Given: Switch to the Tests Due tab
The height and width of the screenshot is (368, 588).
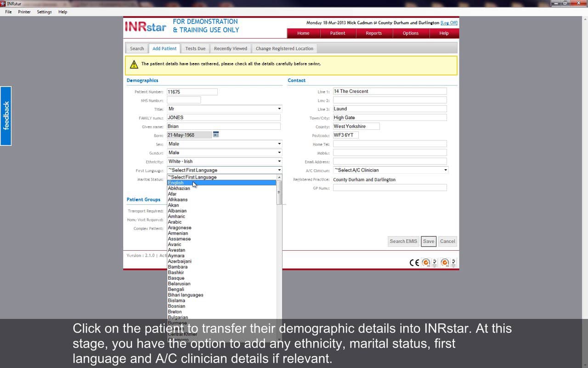Looking at the screenshot, I should [x=195, y=48].
